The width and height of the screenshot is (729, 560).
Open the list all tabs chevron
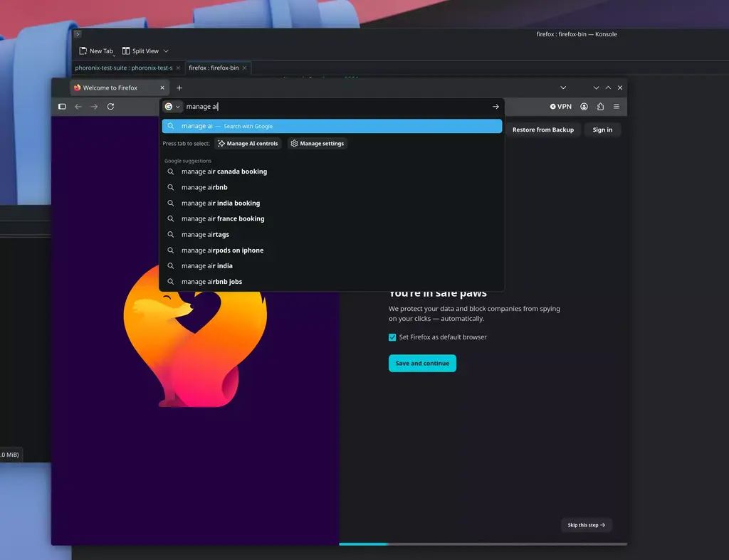click(563, 88)
